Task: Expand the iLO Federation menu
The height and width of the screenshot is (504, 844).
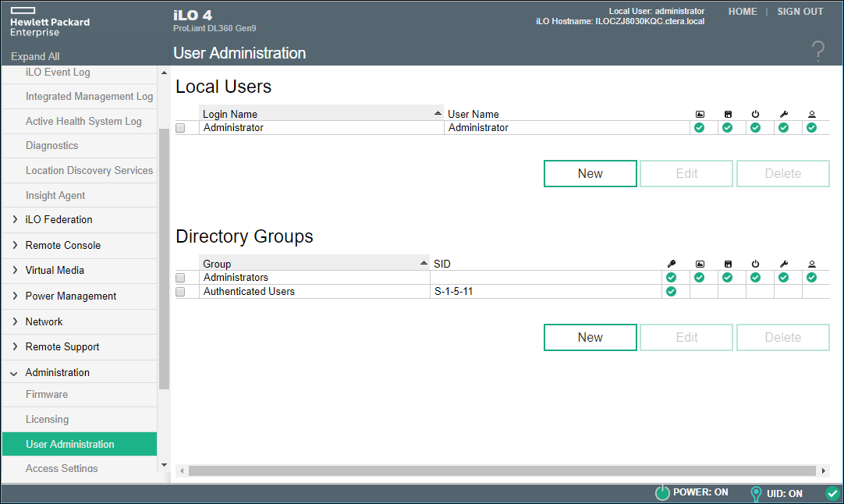Action: click(15, 219)
